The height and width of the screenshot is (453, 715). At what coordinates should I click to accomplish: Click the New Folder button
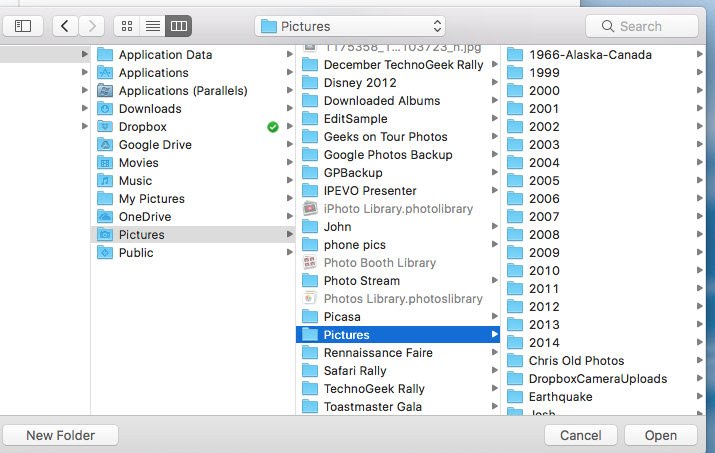click(61, 435)
